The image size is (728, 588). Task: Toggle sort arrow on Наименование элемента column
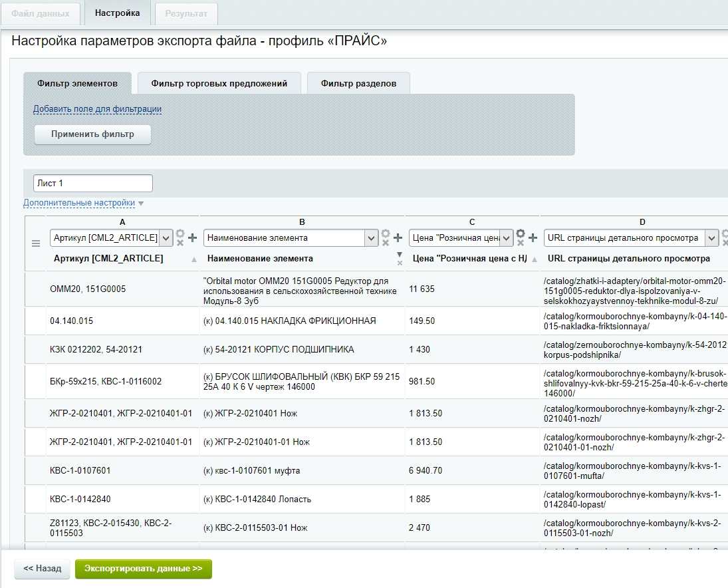point(400,255)
